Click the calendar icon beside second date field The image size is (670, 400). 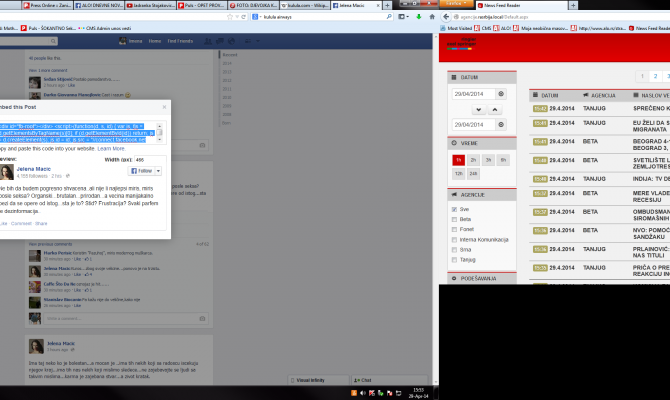point(501,124)
